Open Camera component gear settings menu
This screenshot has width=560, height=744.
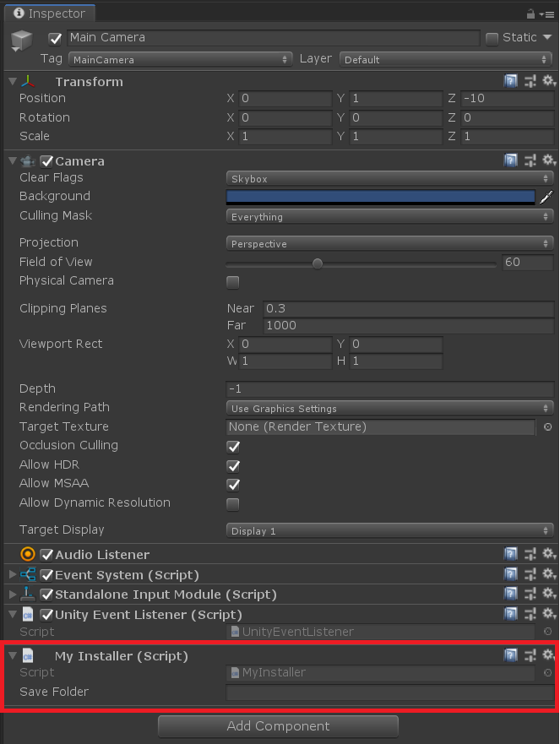point(549,160)
